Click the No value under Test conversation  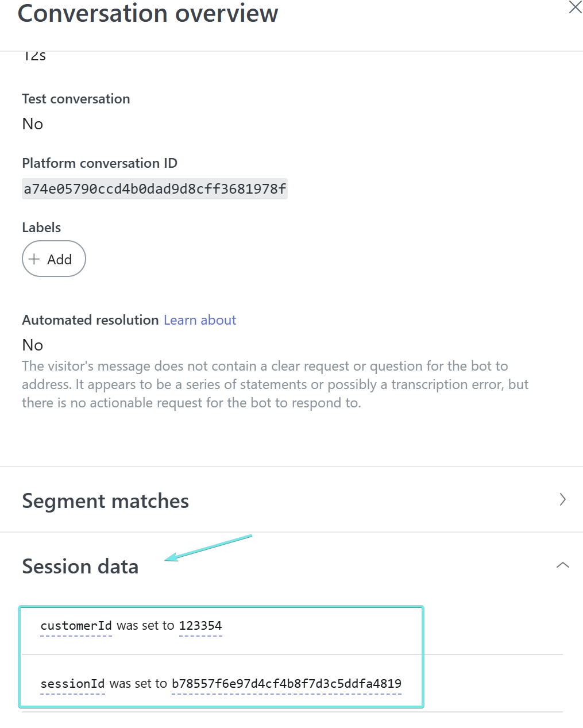pos(33,124)
